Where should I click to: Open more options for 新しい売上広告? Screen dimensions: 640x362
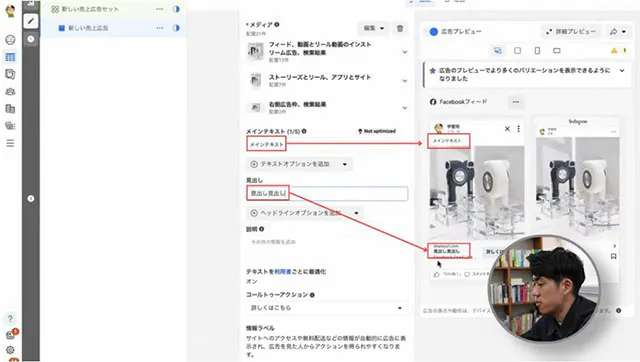tap(160, 28)
